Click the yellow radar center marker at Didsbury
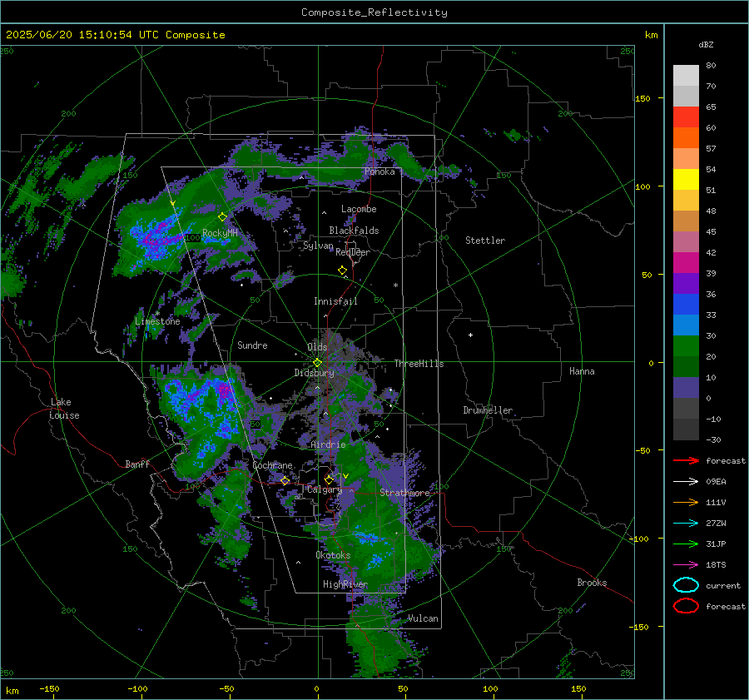749x700 pixels. point(317,363)
